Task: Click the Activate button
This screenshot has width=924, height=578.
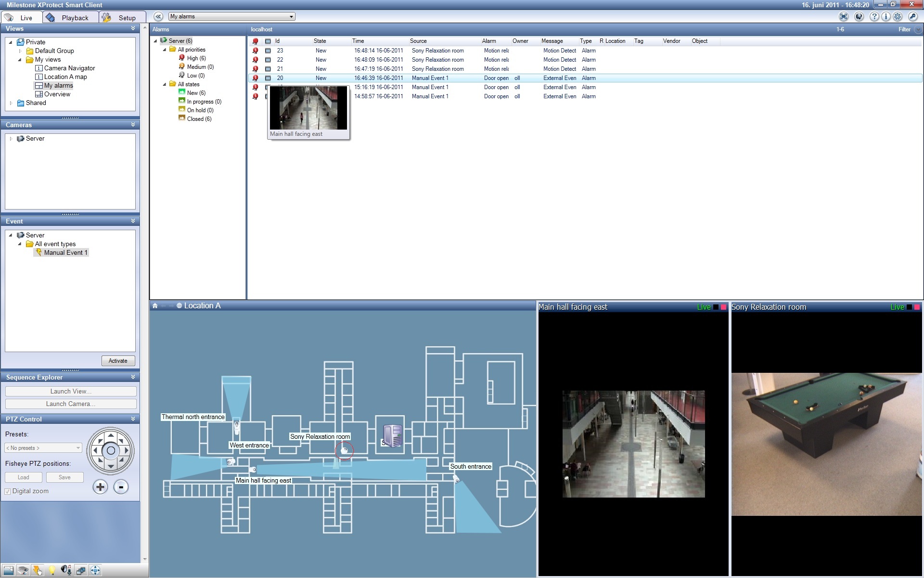Action: (x=118, y=361)
